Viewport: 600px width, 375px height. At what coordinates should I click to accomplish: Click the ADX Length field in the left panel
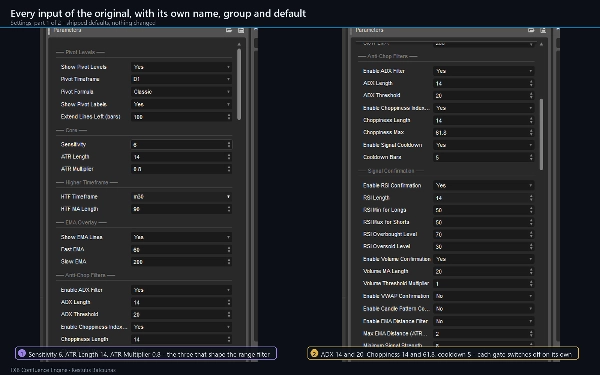coord(181,302)
